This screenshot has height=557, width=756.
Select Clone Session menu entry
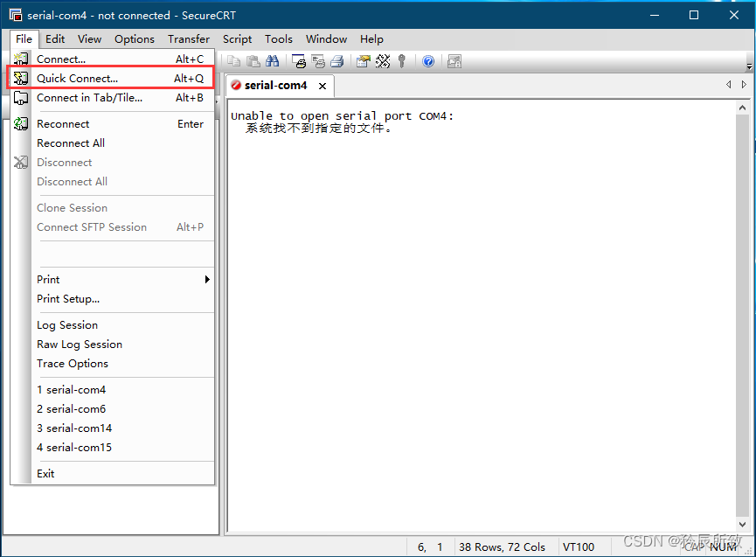pyautogui.click(x=112, y=208)
